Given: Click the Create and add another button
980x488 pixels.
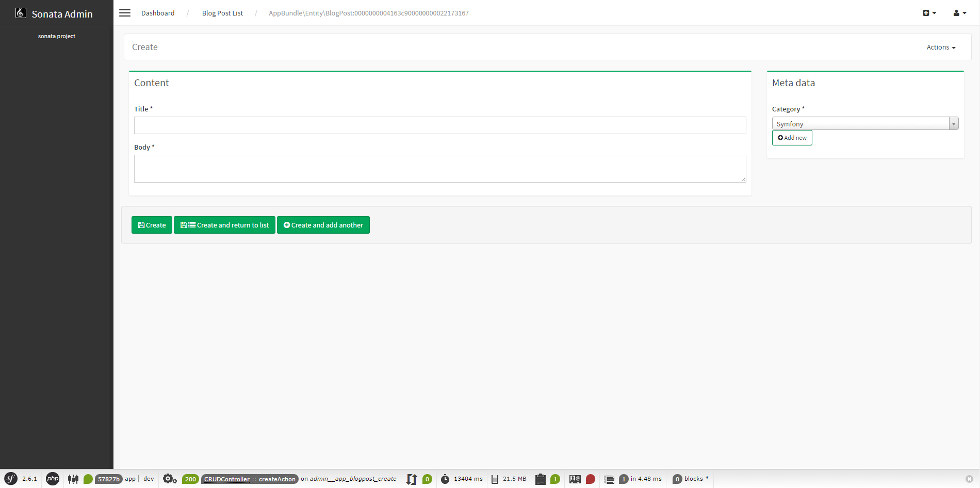Looking at the screenshot, I should pos(323,225).
